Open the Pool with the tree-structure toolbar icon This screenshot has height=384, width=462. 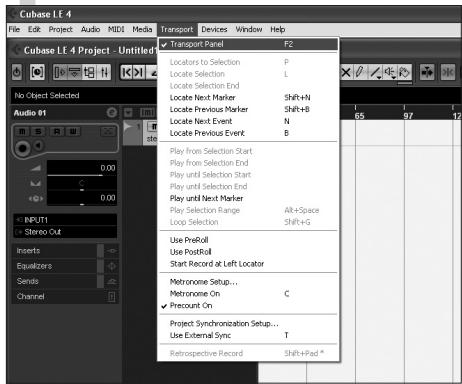(x=89, y=72)
